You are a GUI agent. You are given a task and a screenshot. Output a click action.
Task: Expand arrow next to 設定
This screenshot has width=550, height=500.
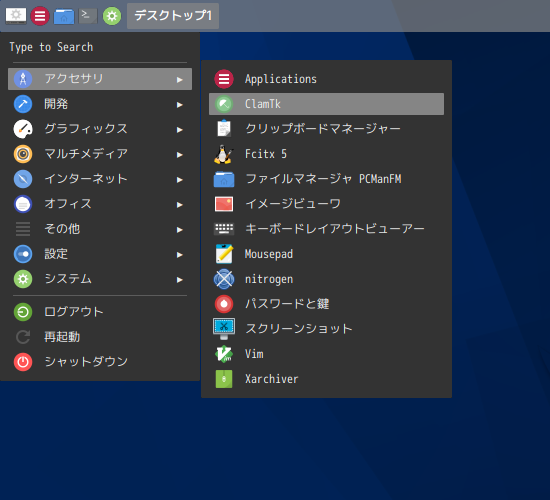[x=180, y=255]
